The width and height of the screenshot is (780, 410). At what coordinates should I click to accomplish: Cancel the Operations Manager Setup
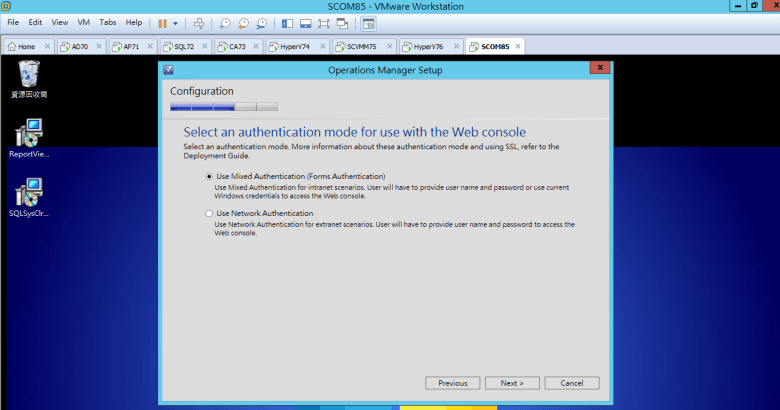coord(571,383)
